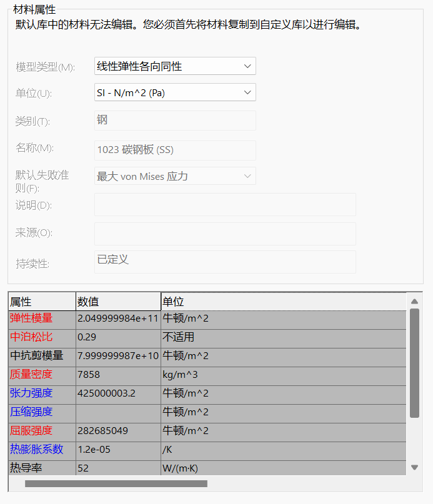Click the 质量密度 property name cell
The height and width of the screenshot is (504, 433).
pos(42,375)
